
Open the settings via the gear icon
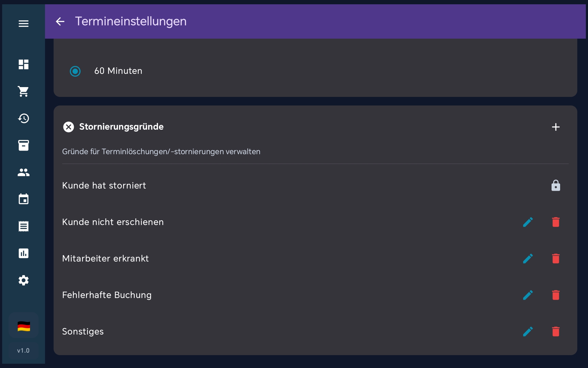(x=23, y=280)
